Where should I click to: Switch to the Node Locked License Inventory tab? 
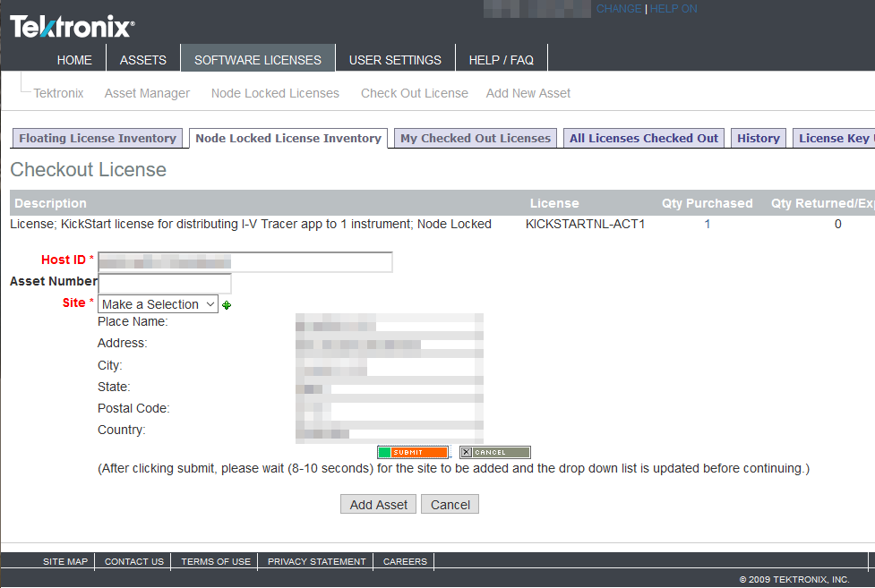point(288,139)
